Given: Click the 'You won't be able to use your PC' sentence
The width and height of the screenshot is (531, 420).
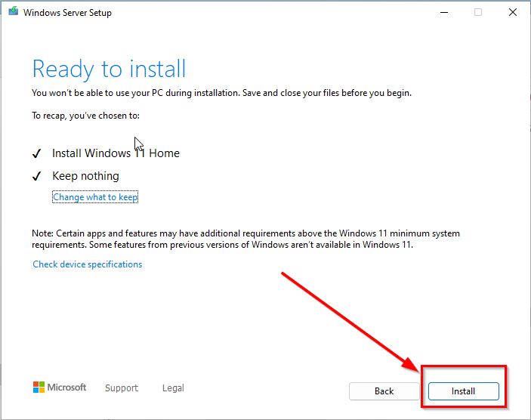Looking at the screenshot, I should (x=222, y=93).
